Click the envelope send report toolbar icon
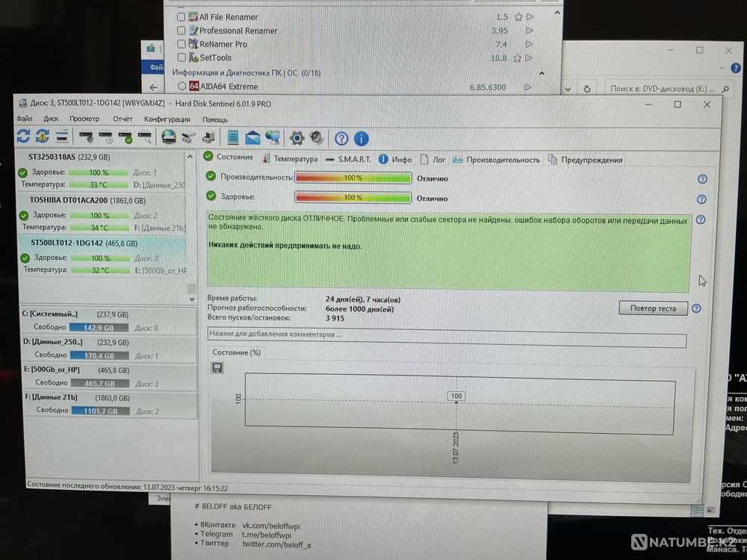The height and width of the screenshot is (560, 747). coord(252,138)
